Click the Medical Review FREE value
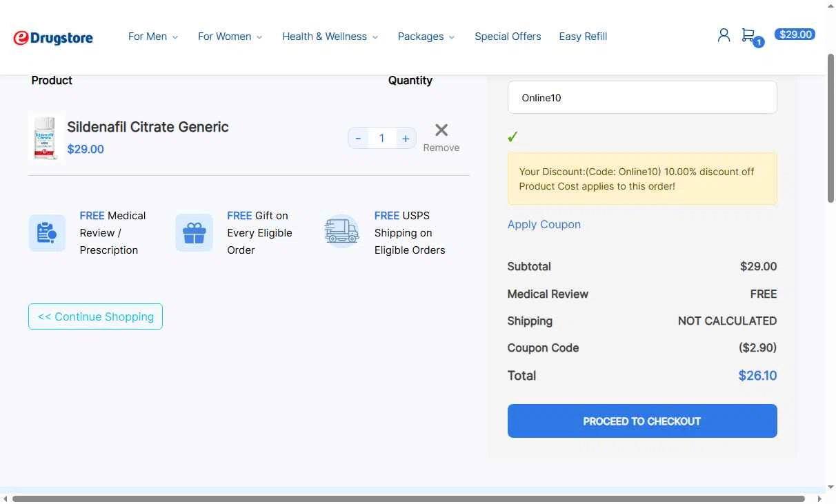This screenshot has width=836, height=504. click(x=764, y=294)
